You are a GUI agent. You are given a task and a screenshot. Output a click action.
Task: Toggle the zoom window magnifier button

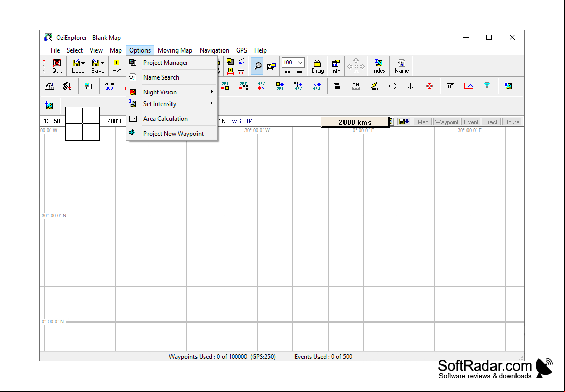coord(257,66)
